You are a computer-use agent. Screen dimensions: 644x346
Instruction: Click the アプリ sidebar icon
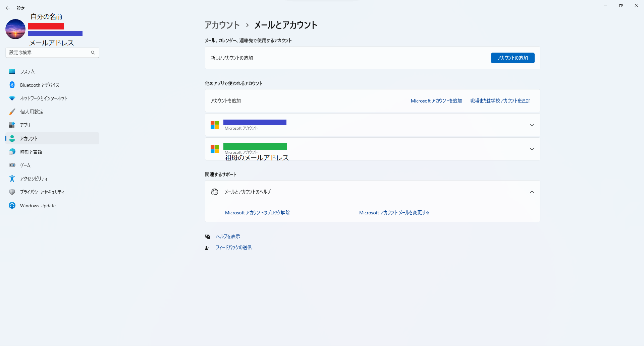[12, 125]
